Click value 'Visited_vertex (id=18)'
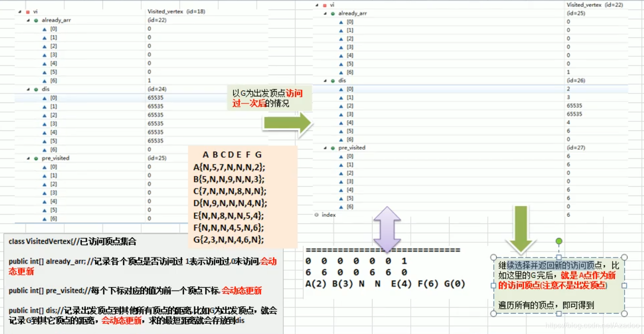The width and height of the screenshot is (644, 334). 176,11
